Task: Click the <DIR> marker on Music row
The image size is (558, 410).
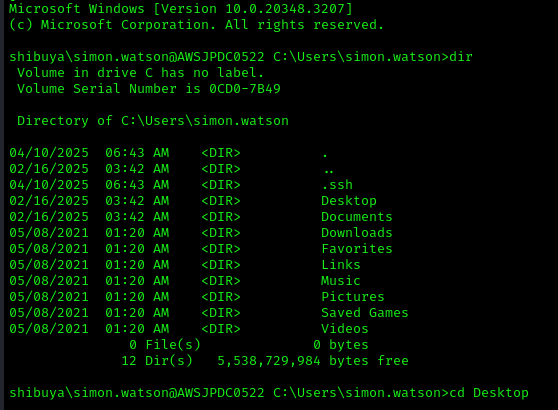Action: [221, 281]
